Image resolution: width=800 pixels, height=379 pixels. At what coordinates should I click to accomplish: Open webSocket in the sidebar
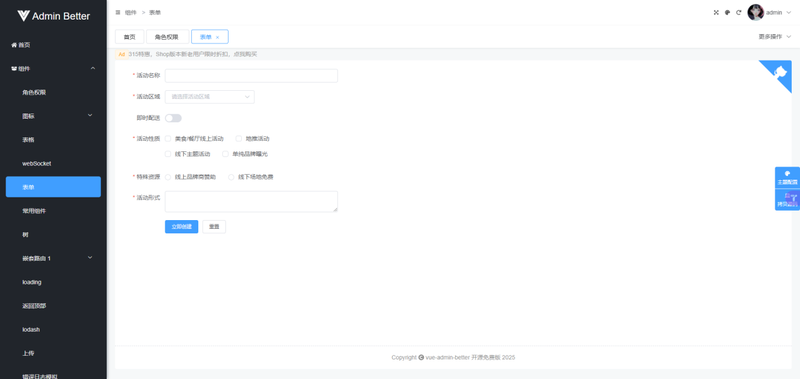click(53, 163)
